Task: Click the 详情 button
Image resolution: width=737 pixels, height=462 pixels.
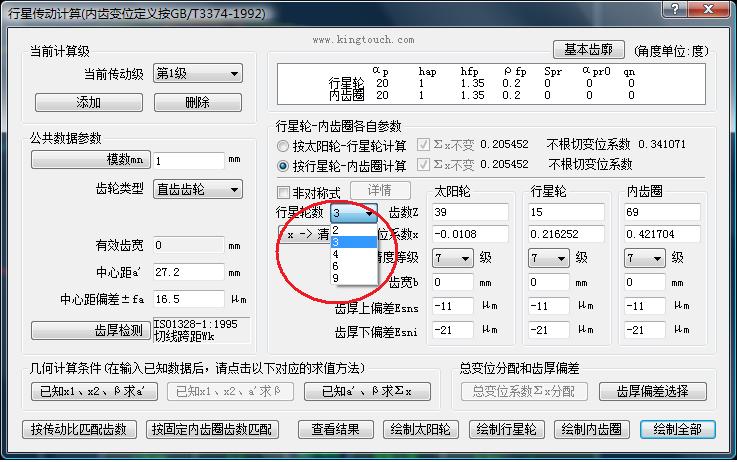Action: point(380,190)
